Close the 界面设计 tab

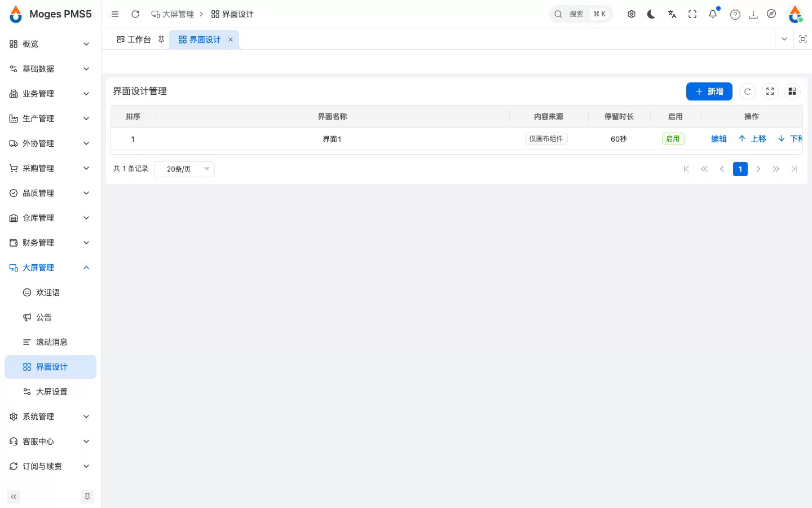click(231, 40)
